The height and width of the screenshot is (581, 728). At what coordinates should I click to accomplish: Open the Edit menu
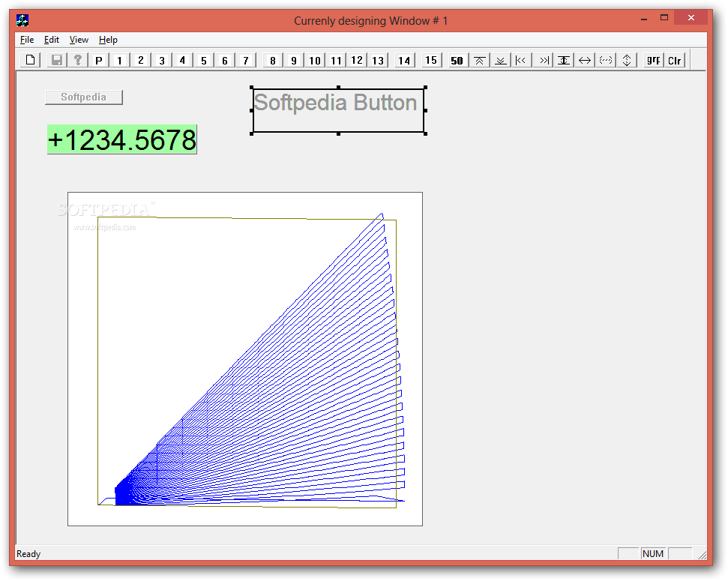(52, 40)
